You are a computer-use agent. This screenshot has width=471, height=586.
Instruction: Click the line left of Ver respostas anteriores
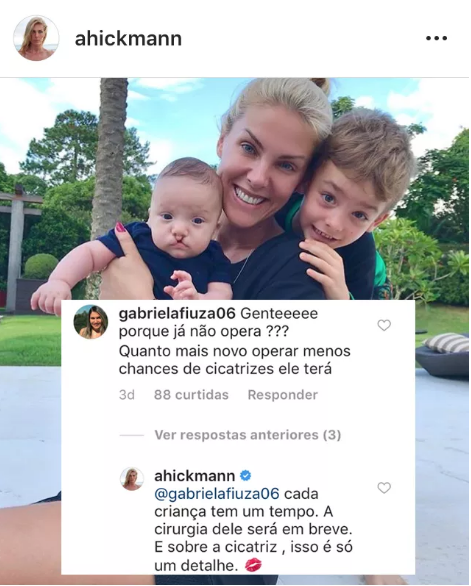[x=132, y=435]
